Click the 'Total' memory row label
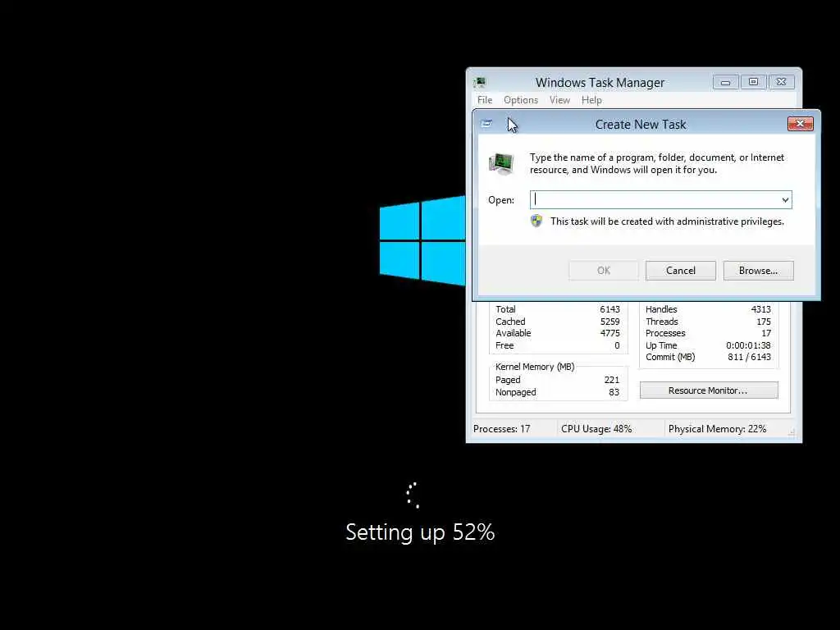Viewport: 840px width, 630px height. click(x=505, y=309)
